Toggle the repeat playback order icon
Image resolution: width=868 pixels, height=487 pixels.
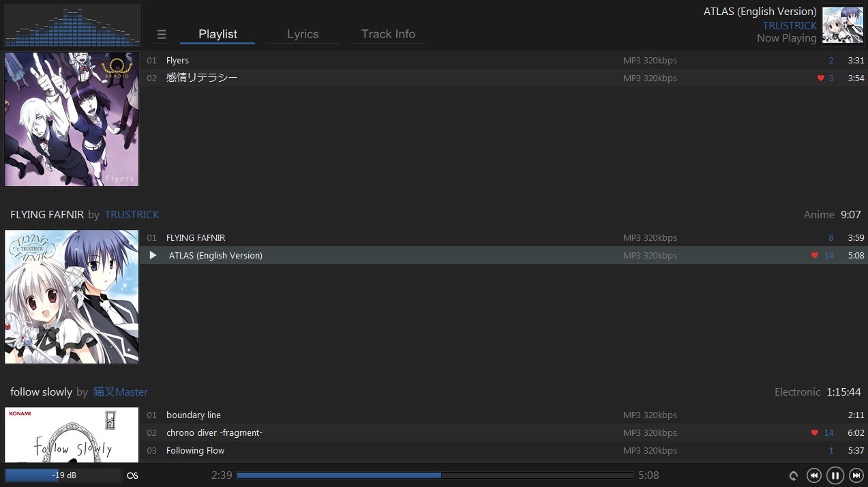click(794, 476)
